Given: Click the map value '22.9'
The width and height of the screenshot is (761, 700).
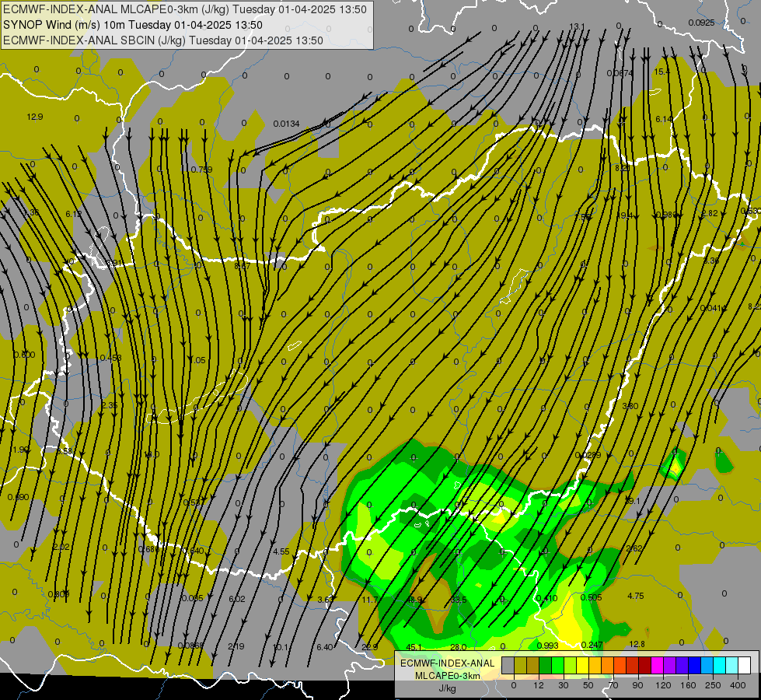Looking at the screenshot, I should (x=370, y=647).
